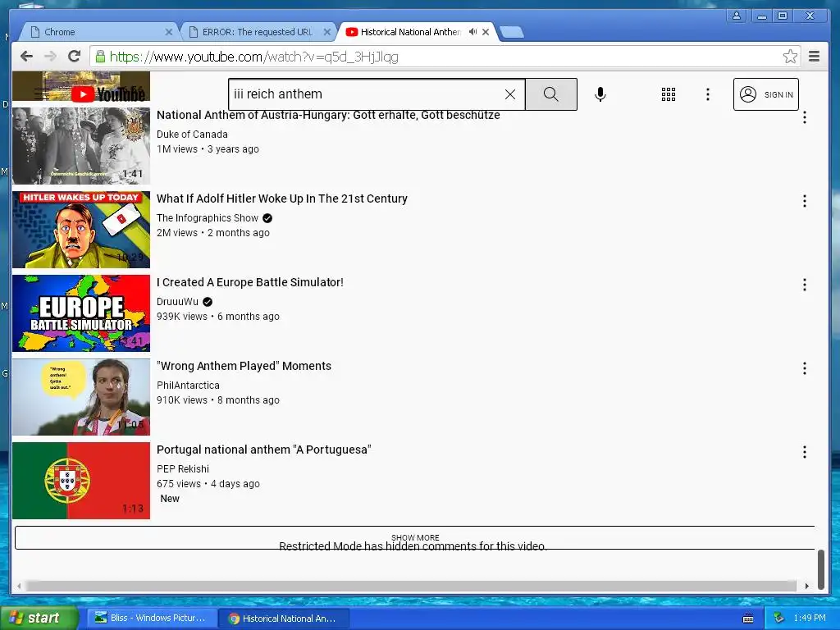Open options for Europe Battle Simulator video
The height and width of the screenshot is (630, 840).
pos(804,285)
